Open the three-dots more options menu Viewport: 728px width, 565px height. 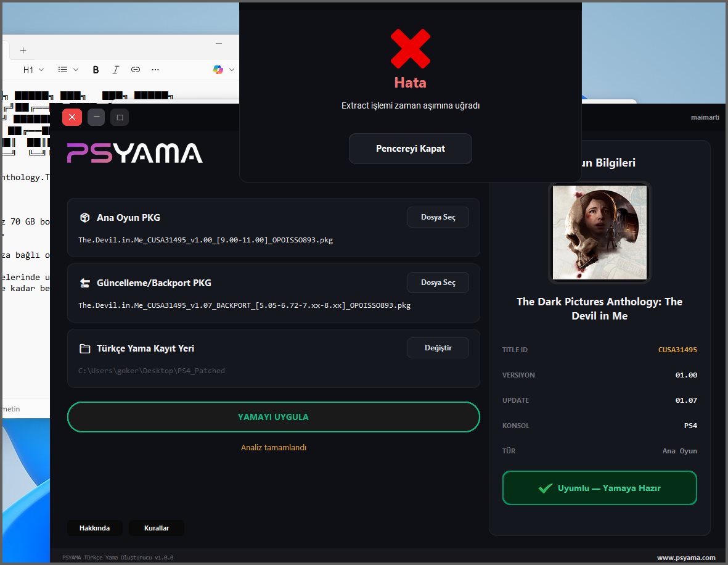click(x=155, y=70)
